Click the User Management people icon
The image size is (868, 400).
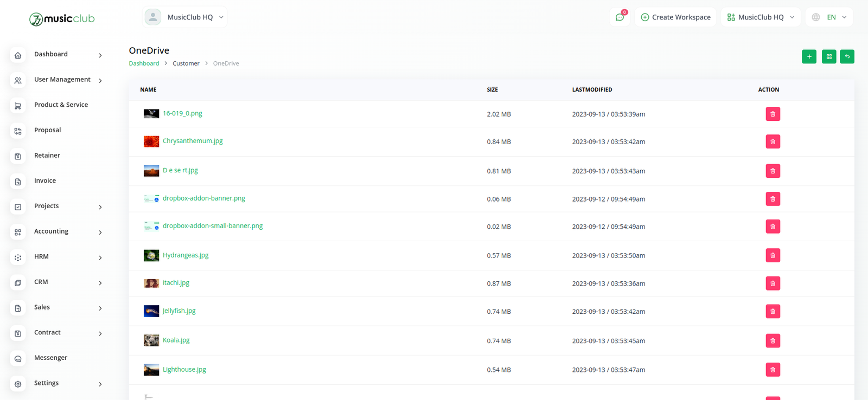18,81
